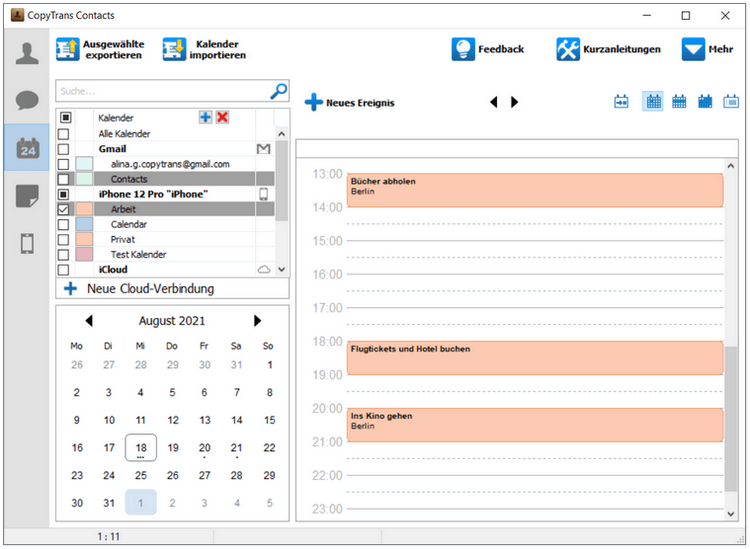
Task: Check the Privat calendar checkbox
Action: (x=63, y=240)
